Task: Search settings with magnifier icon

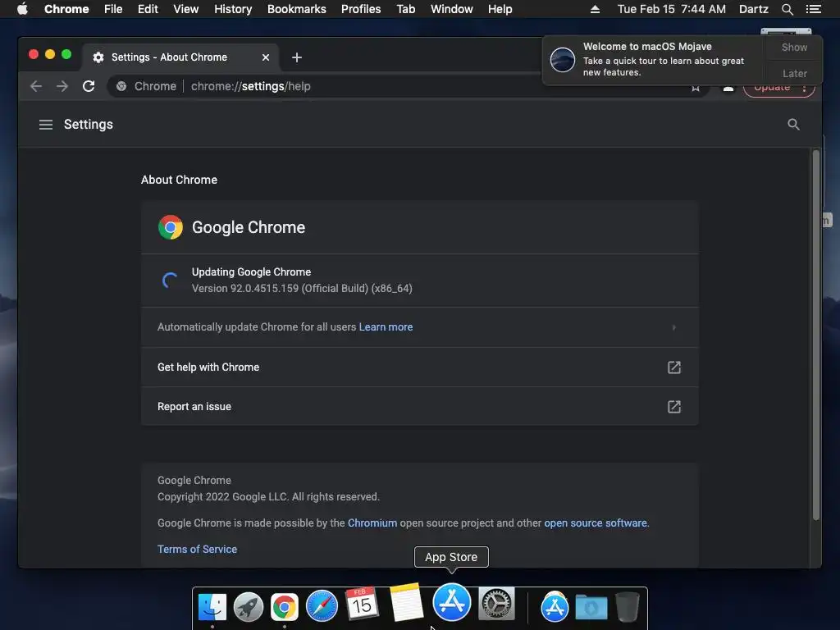Action: click(793, 125)
